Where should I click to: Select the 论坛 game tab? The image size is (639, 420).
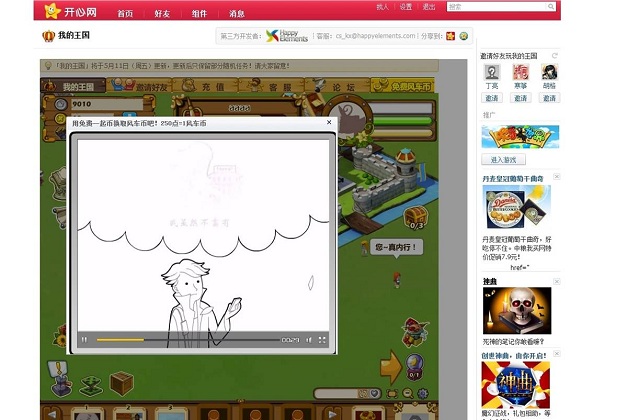coord(337,86)
